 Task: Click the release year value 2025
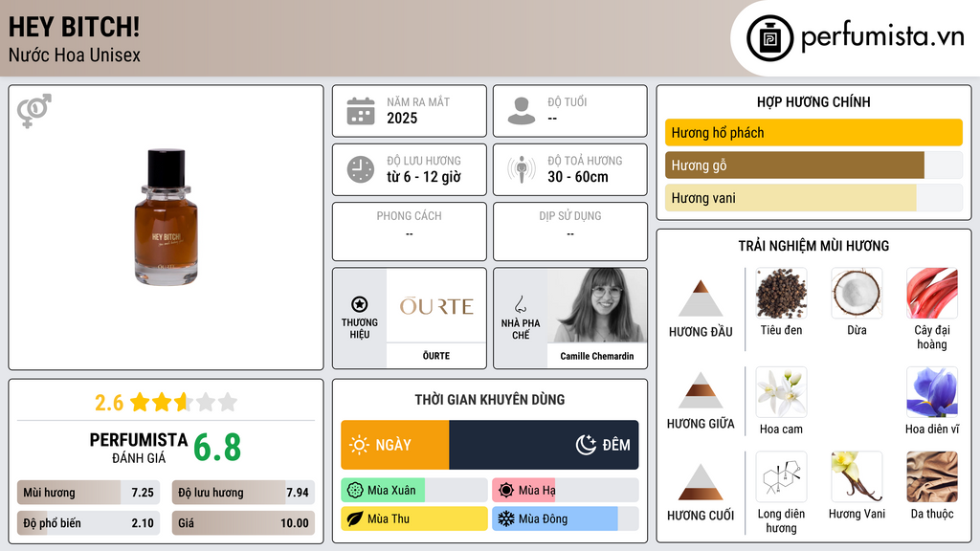[x=402, y=118]
